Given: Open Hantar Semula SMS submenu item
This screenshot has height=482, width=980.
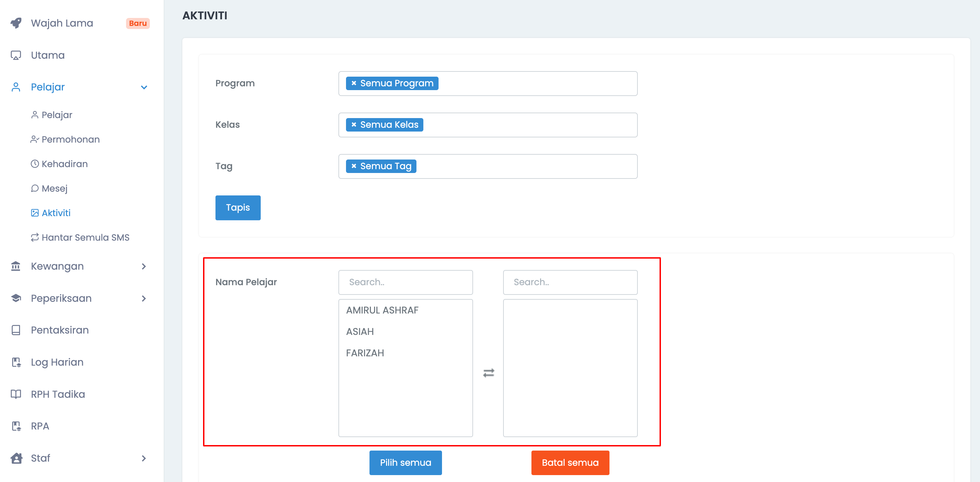Looking at the screenshot, I should point(85,238).
